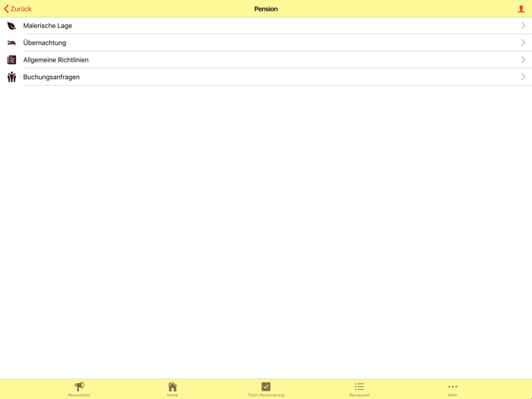532x399 pixels.
Task: Click the document icon beside Allgemeine Richtlinien
Action: (11, 60)
